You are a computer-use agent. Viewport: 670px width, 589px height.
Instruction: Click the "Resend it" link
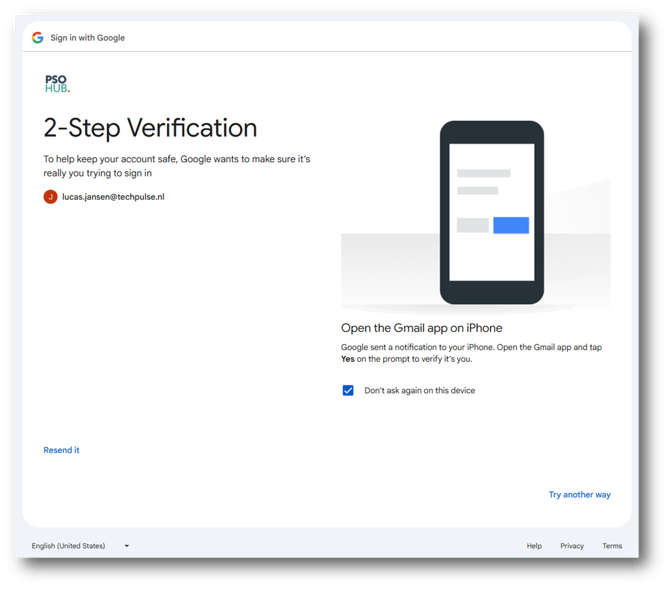(x=61, y=450)
